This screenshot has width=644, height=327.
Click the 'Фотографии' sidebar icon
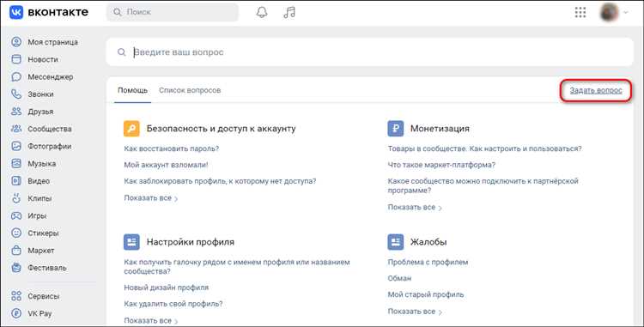(16, 146)
